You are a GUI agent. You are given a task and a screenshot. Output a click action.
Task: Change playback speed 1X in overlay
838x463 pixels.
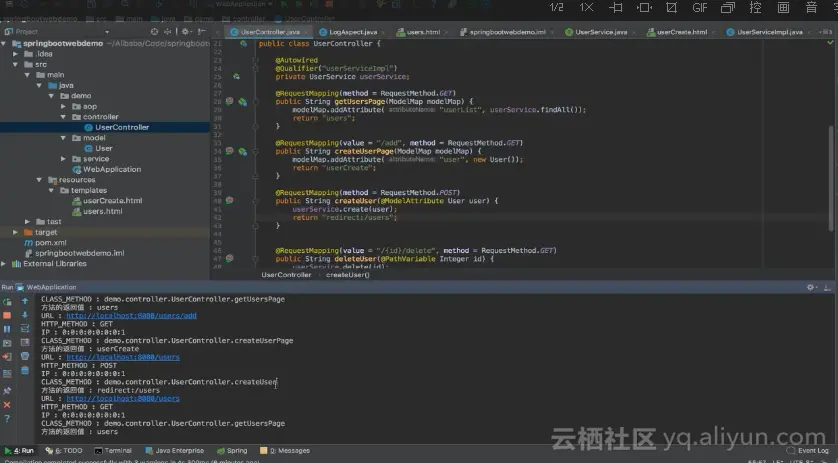pyautogui.click(x=586, y=7)
